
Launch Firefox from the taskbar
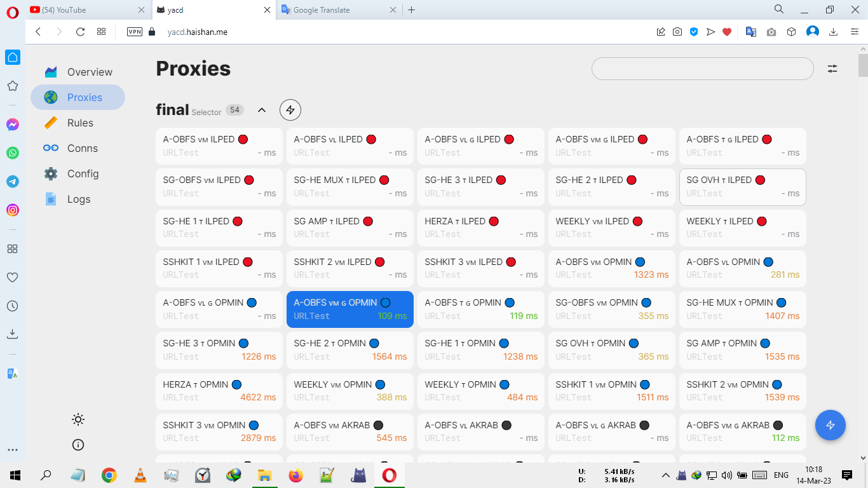[x=296, y=475]
